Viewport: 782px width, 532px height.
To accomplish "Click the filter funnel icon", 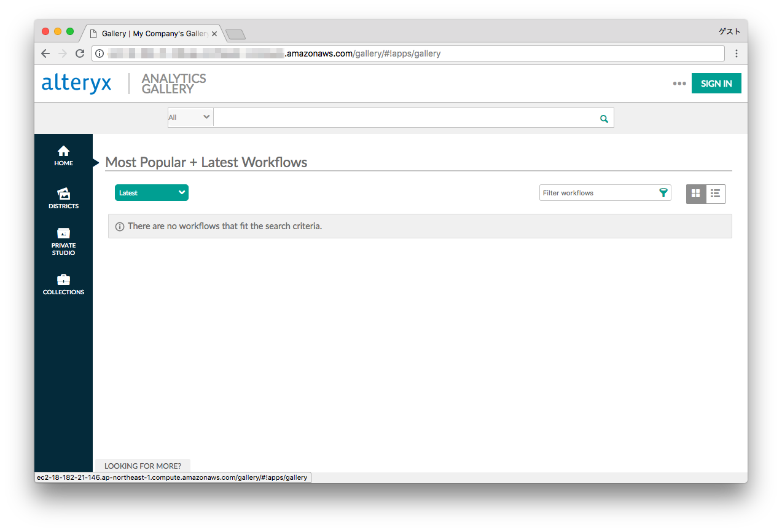I will point(663,192).
